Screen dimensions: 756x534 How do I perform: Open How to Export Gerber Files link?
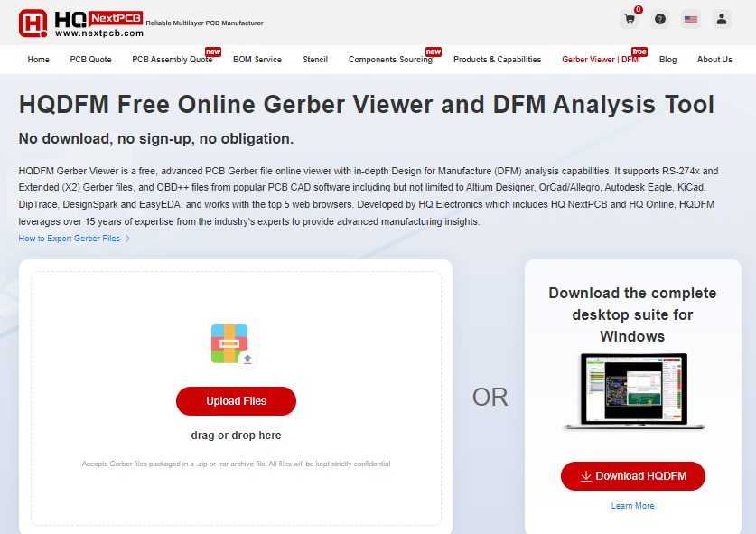pyautogui.click(x=69, y=239)
